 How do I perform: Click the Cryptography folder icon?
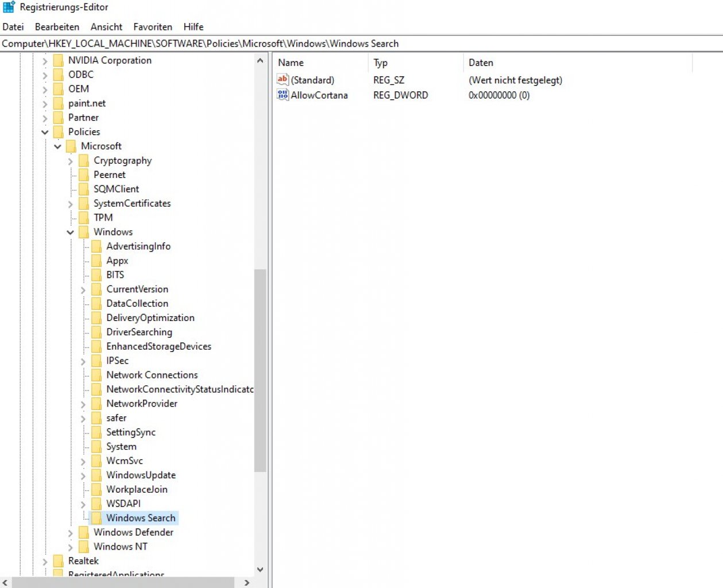(x=84, y=161)
